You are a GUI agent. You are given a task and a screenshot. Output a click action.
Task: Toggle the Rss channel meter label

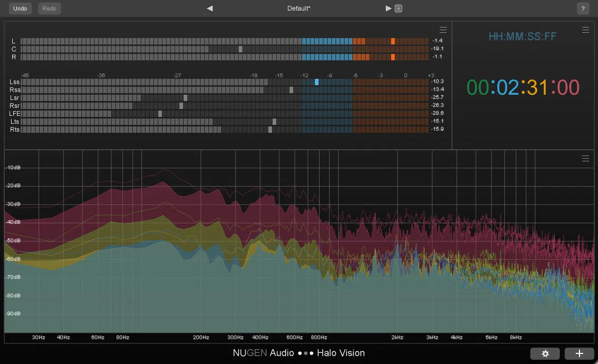coord(14,89)
